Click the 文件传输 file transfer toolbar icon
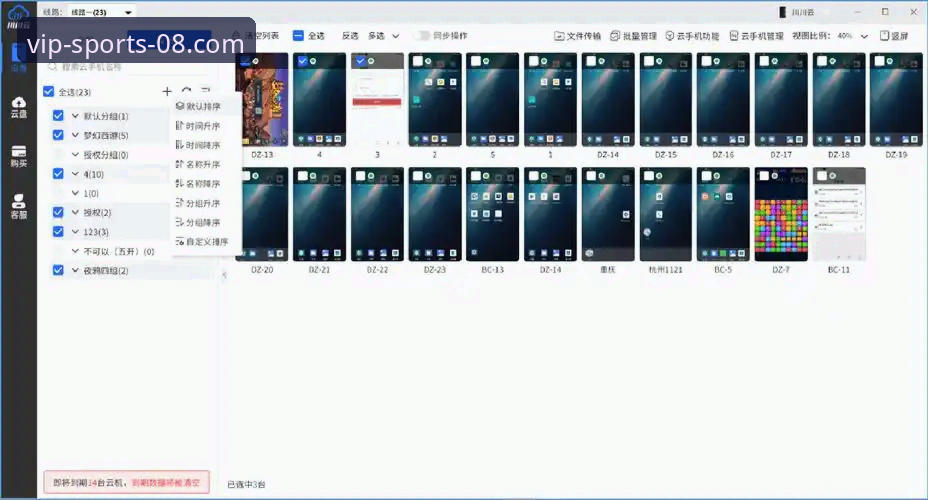 (559, 36)
